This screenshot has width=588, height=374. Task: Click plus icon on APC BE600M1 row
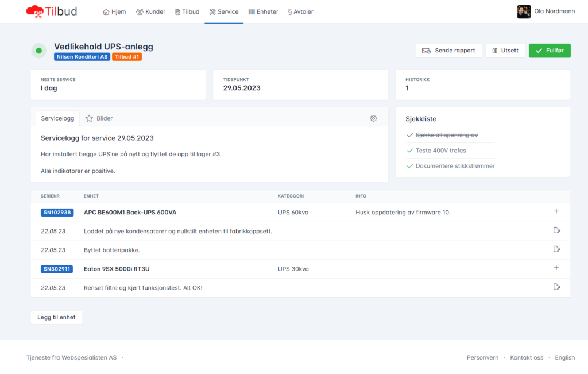pyautogui.click(x=556, y=211)
